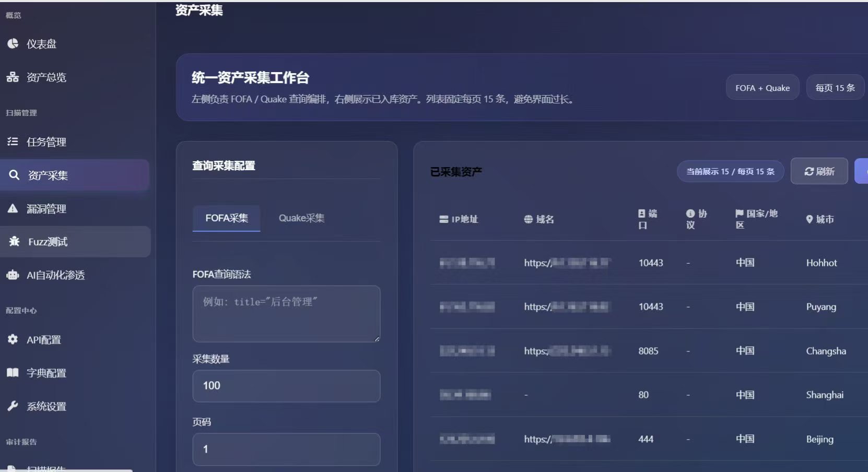This screenshot has width=868, height=472.
Task: Click port 444 in Beijing row
Action: pos(646,439)
